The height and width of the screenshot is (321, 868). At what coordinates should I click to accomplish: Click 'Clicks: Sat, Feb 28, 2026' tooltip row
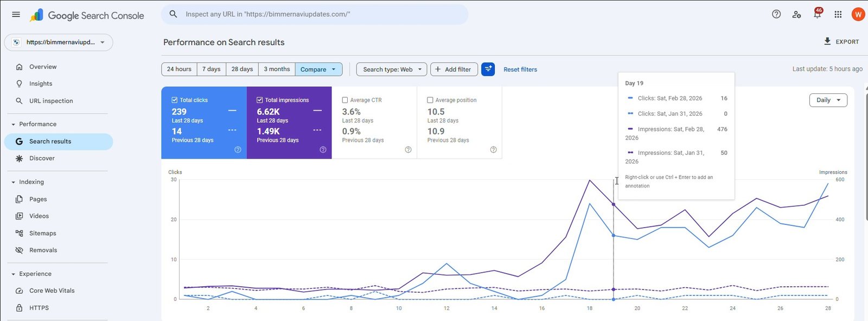tap(677, 98)
